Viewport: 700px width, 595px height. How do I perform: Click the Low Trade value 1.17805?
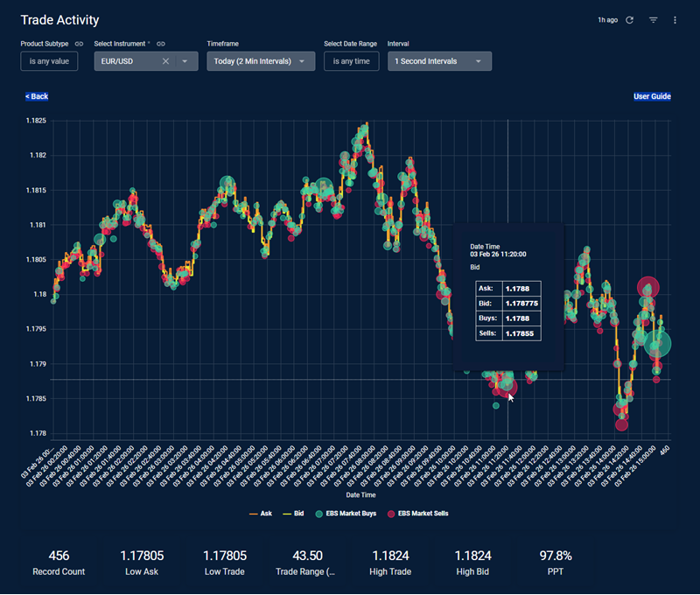(x=225, y=556)
